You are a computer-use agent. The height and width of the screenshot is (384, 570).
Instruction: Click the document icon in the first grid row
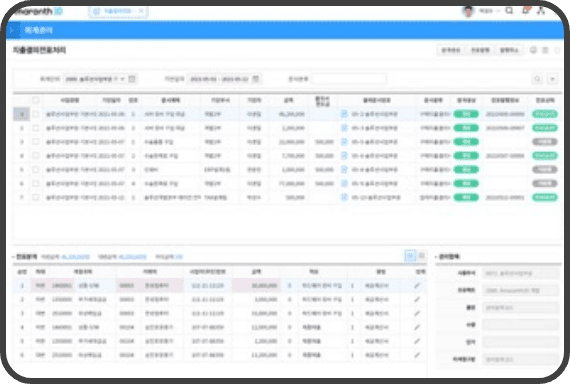(x=344, y=114)
